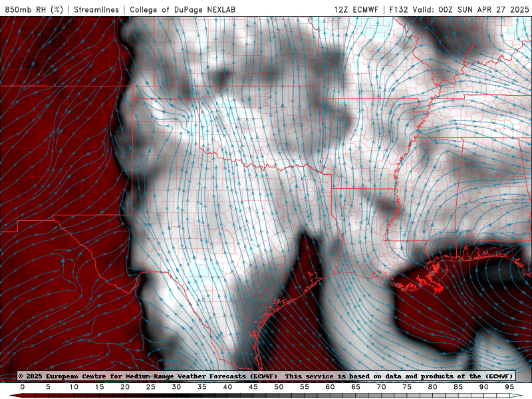
Task: Click "F132 Valid: 00Z SUN APR 27 2025" text
Action: pyautogui.click(x=459, y=9)
